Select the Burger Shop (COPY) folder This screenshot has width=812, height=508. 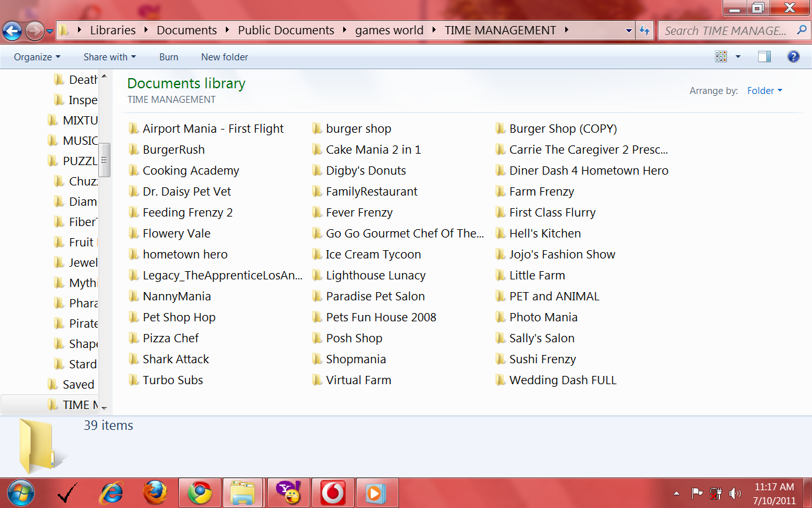pos(556,129)
